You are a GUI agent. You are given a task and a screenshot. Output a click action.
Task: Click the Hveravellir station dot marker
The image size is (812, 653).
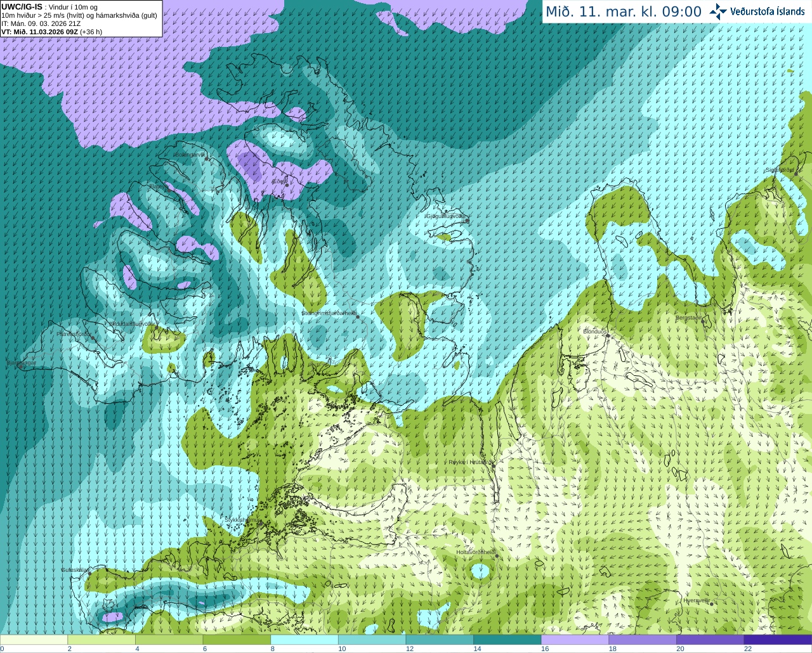[712, 604]
